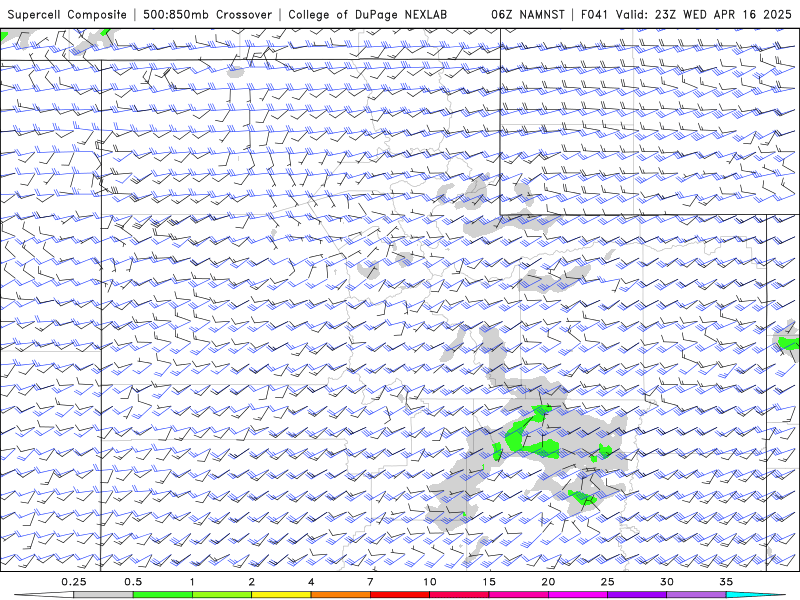Click the orange colorbar segment between 4 and 7
800x600 pixels.
[x=340, y=595]
